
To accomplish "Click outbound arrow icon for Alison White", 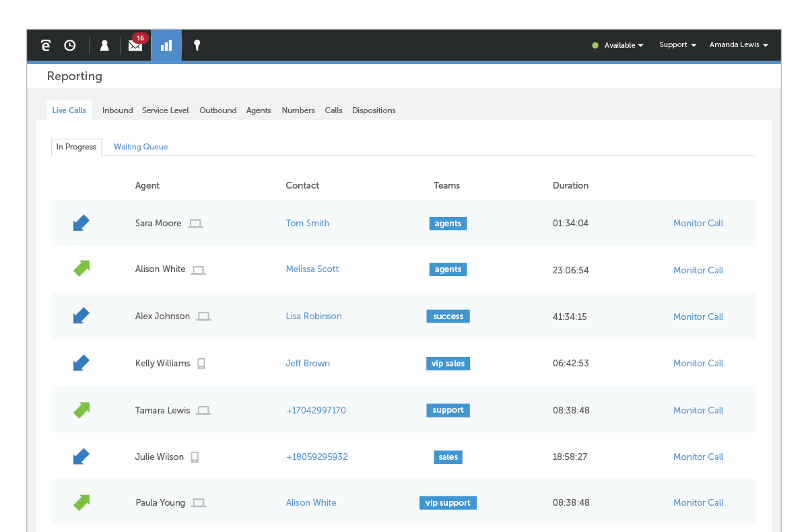I will pos(81,269).
